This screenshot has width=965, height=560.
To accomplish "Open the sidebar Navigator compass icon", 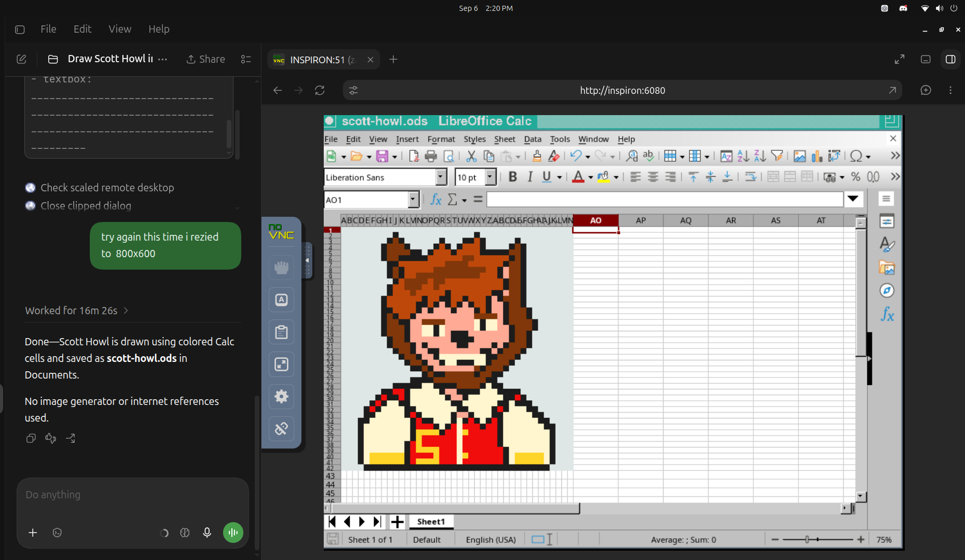I will [x=887, y=291].
